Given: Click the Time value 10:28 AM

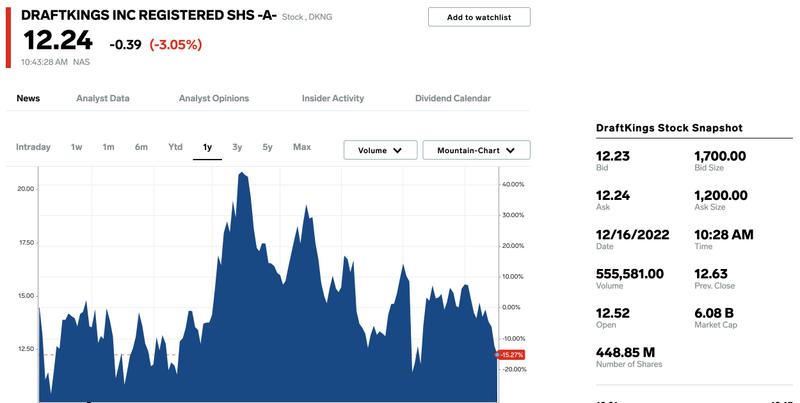Looking at the screenshot, I should tap(723, 235).
